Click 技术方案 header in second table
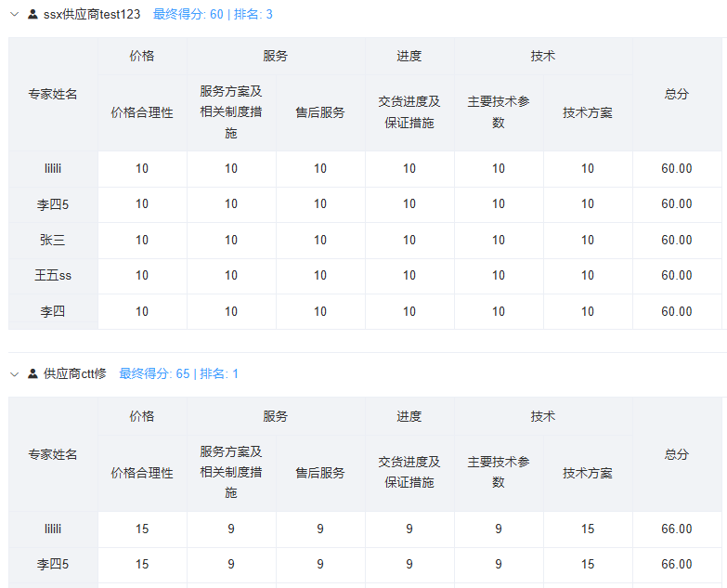 point(588,473)
